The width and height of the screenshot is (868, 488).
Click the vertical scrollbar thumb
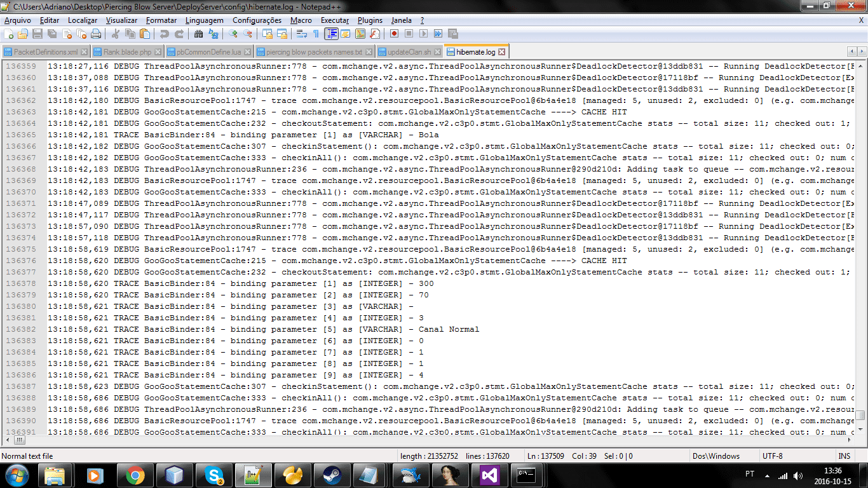click(x=860, y=415)
